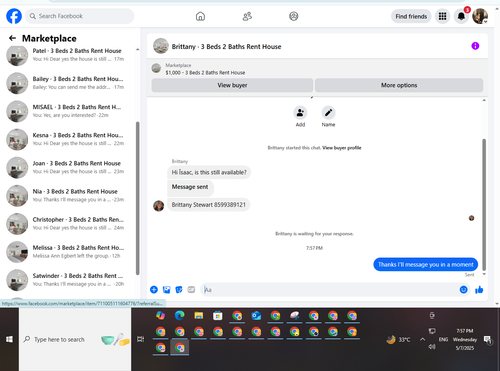Click the View buyer button
500x371 pixels.
[x=232, y=85]
